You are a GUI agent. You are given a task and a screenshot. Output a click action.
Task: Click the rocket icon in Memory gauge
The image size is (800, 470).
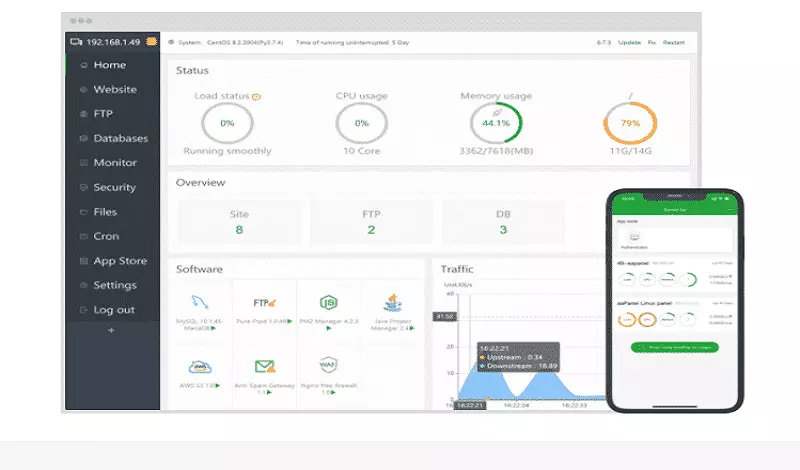coord(497,112)
